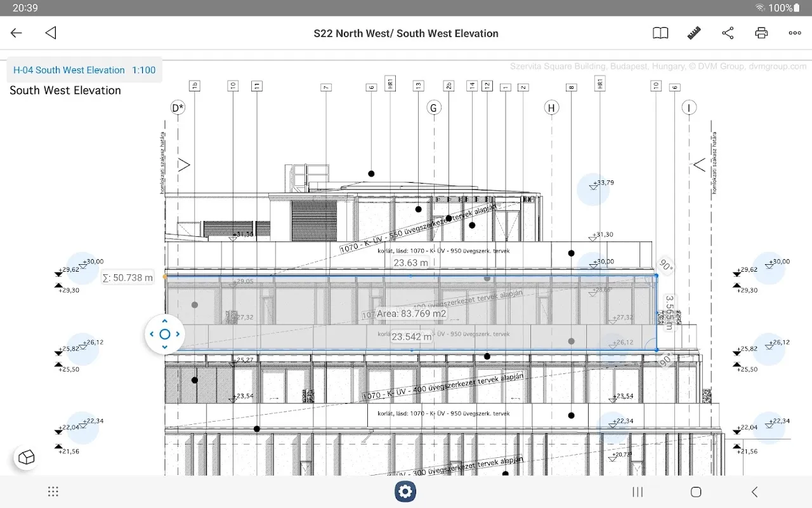Open the Android app drawer grid icon

[x=53, y=491]
